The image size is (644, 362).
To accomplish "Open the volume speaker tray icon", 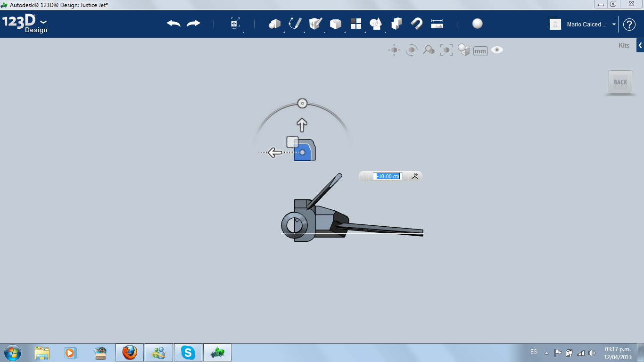I will [592, 353].
